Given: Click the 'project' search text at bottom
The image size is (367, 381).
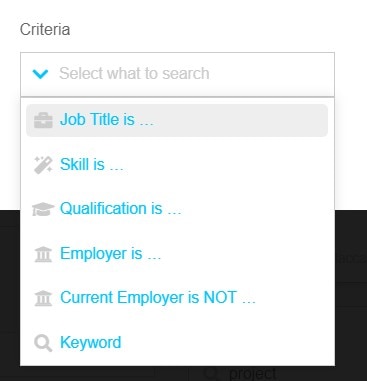Looking at the screenshot, I should pos(253,373).
